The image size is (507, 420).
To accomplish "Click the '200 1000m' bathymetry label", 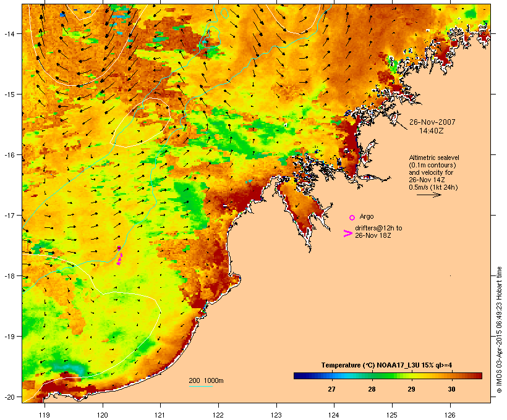I will [206, 380].
